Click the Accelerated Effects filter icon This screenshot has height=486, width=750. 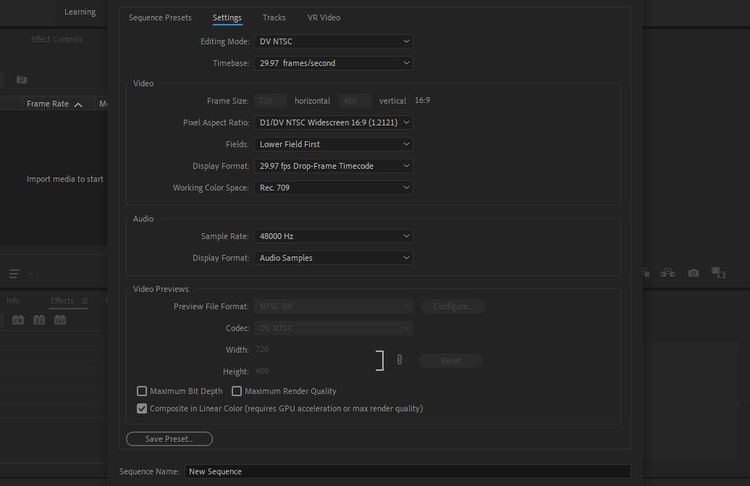(x=17, y=320)
